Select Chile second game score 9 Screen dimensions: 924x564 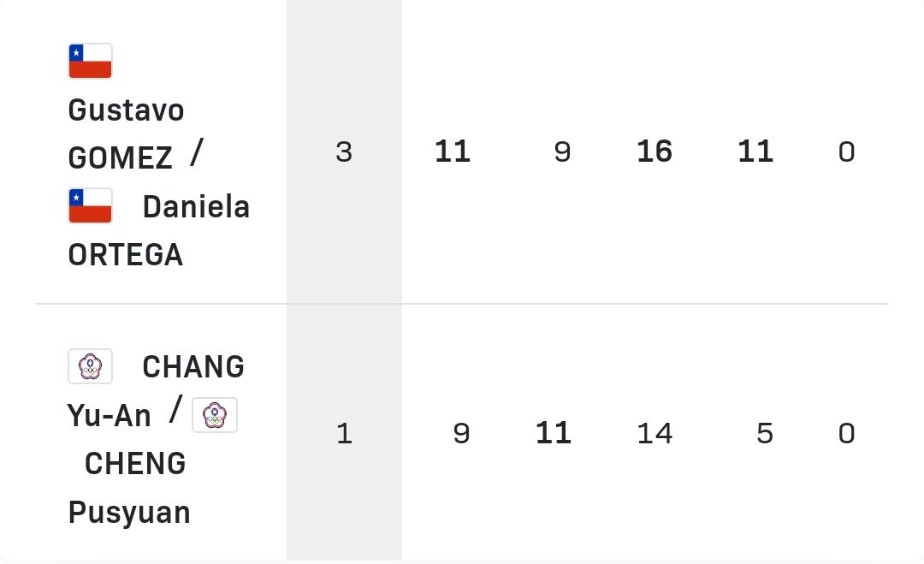click(563, 152)
